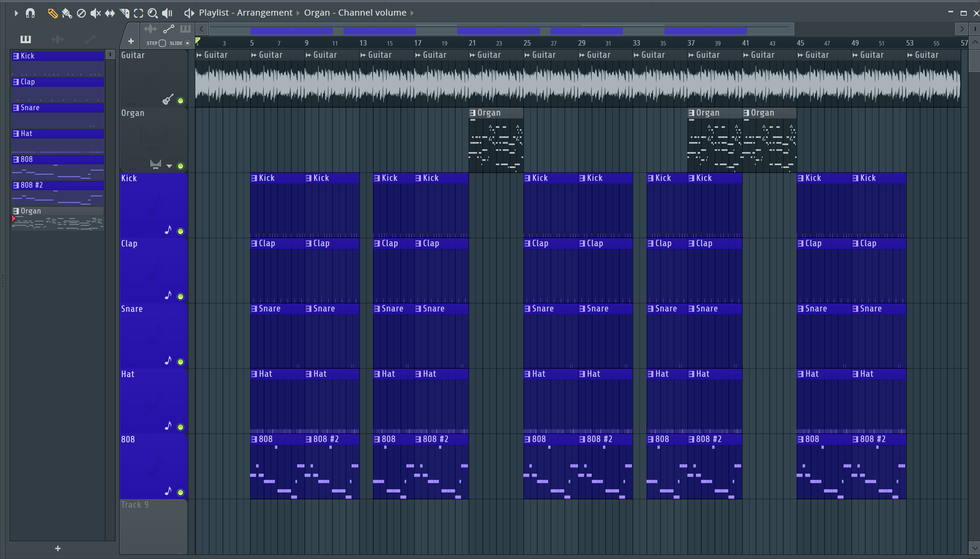Click the keyboard icon on Organ track
Viewport: 980px width, 559px height.
[x=155, y=165]
